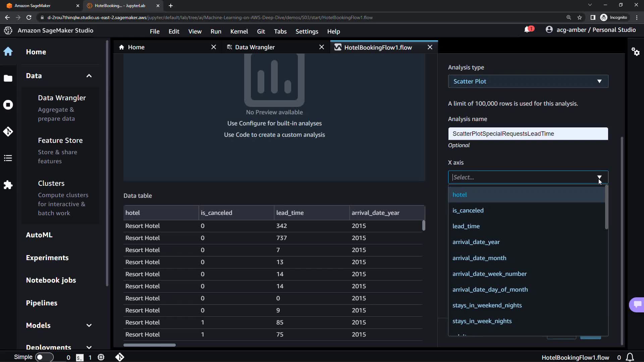This screenshot has width=644, height=362.
Task: Click into the Analysis name text field
Action: pos(528,134)
